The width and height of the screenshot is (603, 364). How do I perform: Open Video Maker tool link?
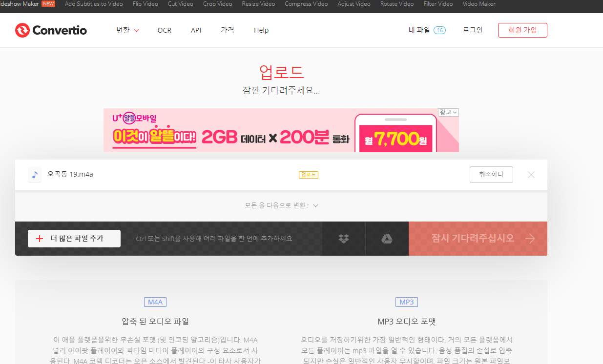pos(479,4)
